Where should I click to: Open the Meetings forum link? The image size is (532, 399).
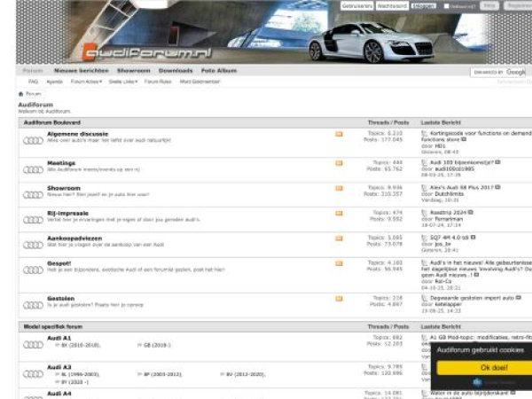click(x=61, y=163)
